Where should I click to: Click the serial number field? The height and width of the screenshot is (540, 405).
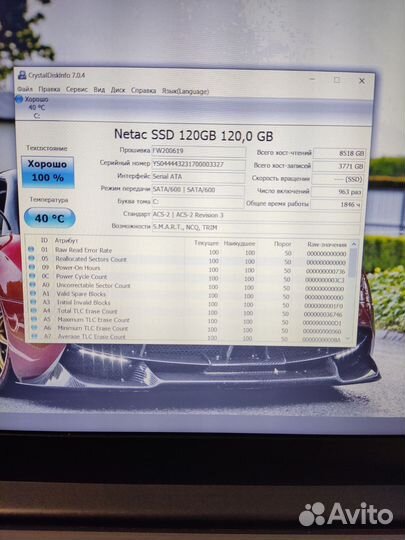point(199,164)
